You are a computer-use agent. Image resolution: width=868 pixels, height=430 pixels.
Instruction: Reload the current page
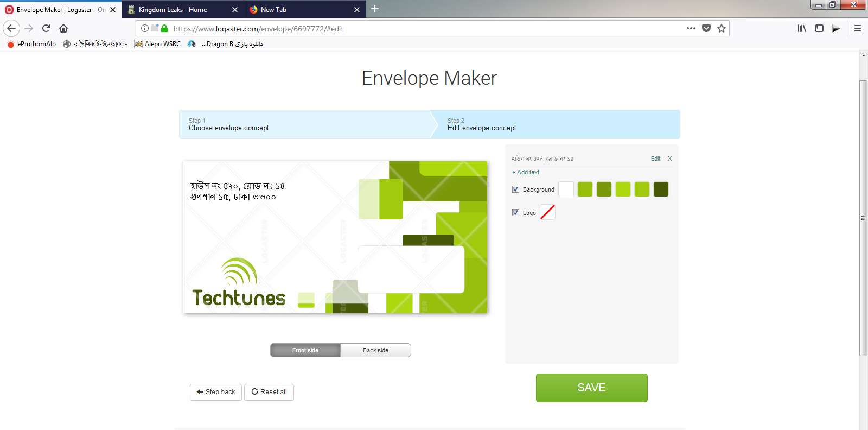[46, 28]
